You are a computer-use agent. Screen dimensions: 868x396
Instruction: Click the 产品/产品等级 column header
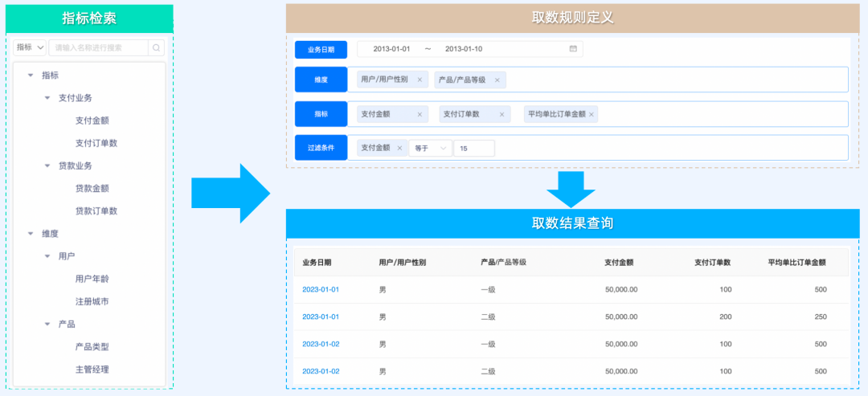[x=503, y=262]
